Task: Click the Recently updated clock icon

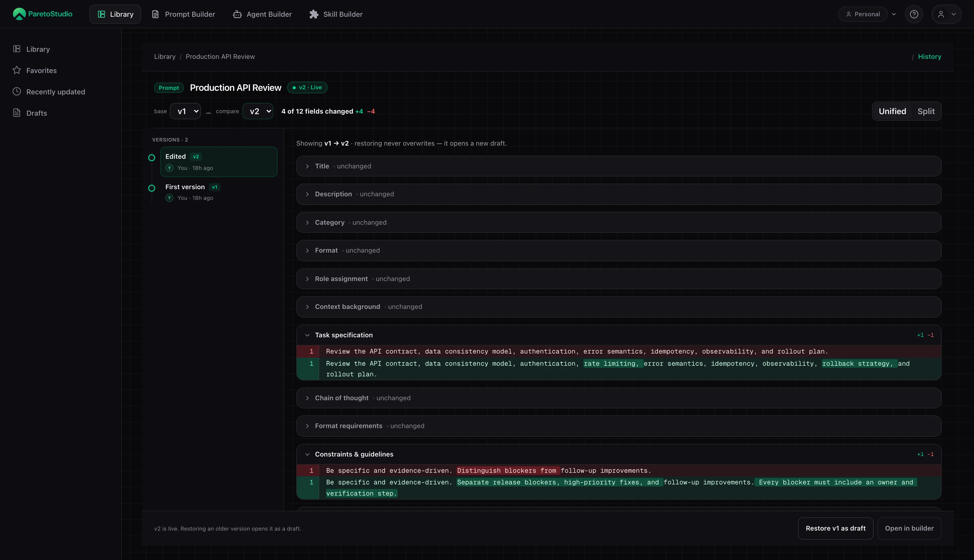Action: coord(16,92)
